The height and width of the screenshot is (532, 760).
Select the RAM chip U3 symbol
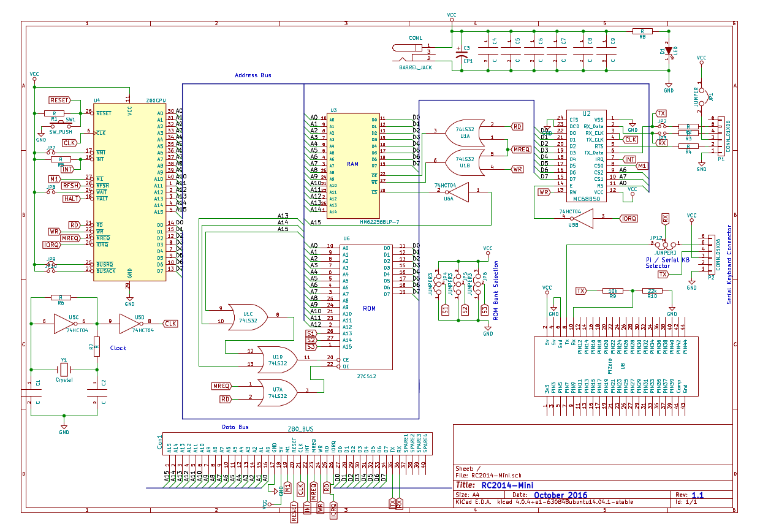coord(352,165)
